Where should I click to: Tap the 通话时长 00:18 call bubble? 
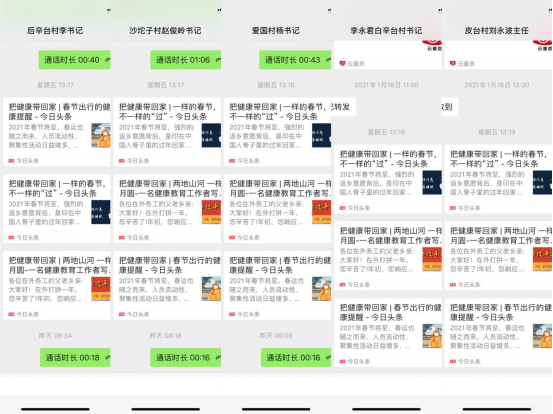click(75, 358)
